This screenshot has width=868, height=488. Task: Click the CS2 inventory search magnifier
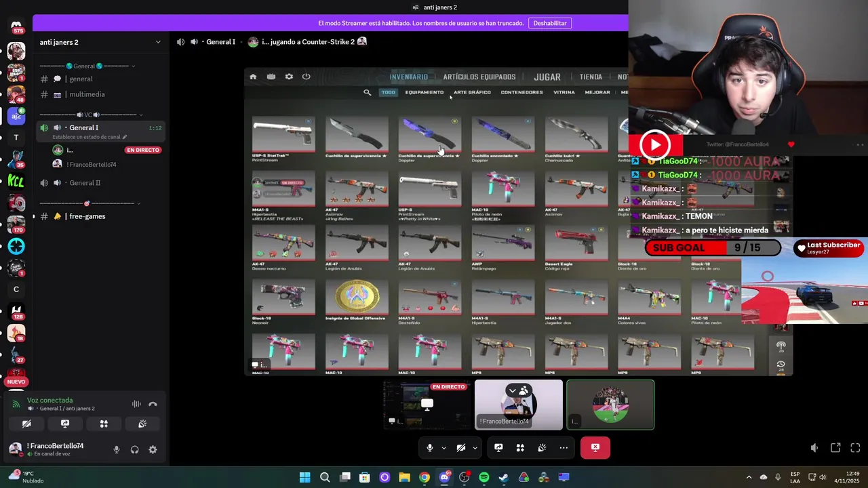(x=367, y=92)
